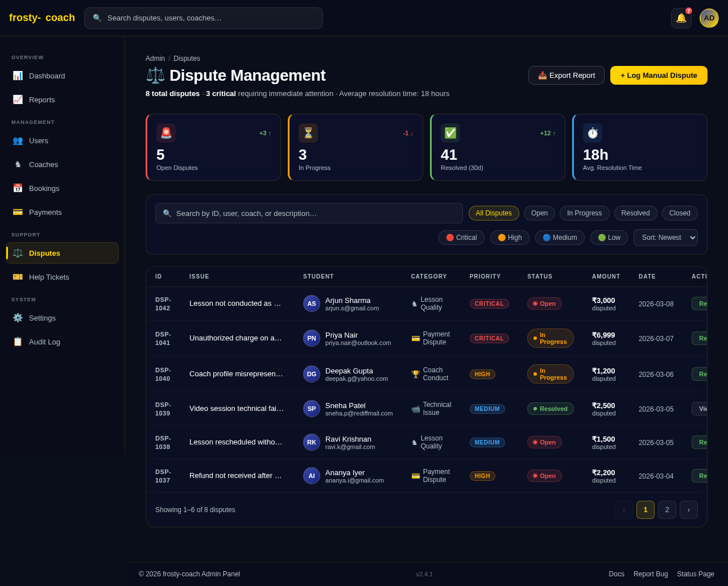Open the AD admin profile avatar
Screen dimensions: 728x586
(709, 18)
